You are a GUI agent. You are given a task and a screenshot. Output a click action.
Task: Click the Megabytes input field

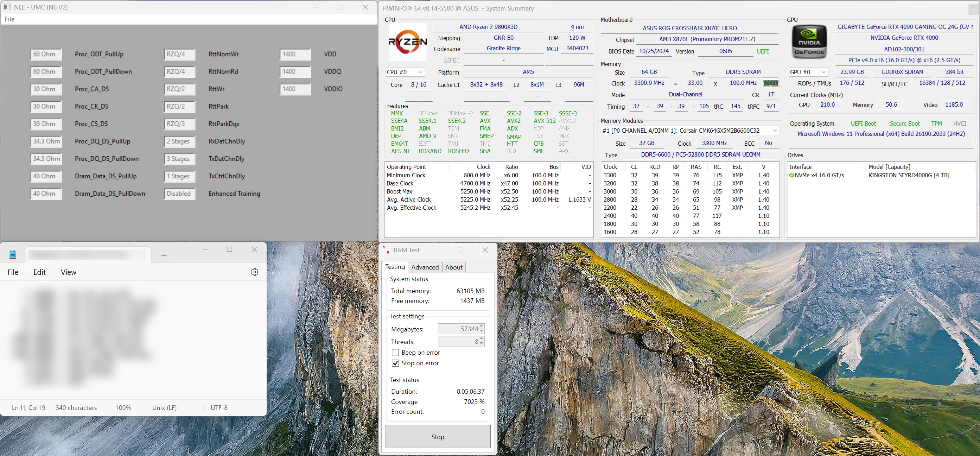click(x=458, y=329)
